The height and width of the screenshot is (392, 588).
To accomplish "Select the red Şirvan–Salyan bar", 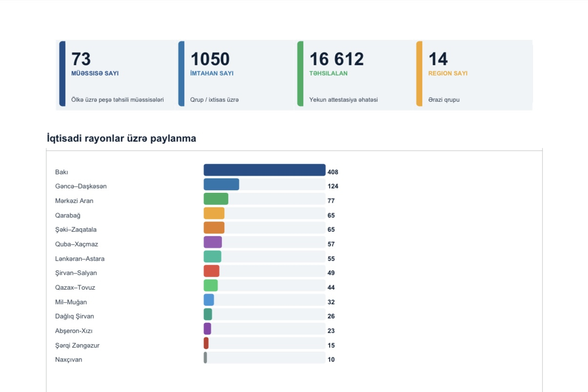I will pyautogui.click(x=212, y=271).
